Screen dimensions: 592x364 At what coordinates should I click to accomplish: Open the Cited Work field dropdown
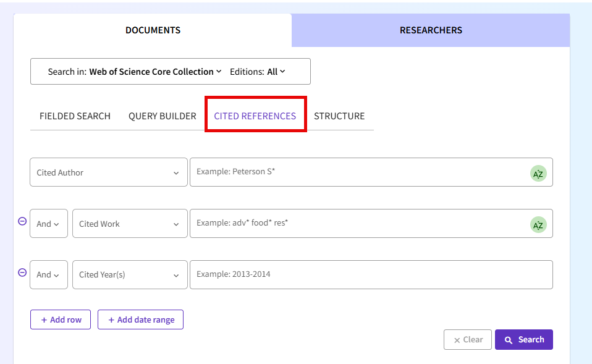pos(130,224)
